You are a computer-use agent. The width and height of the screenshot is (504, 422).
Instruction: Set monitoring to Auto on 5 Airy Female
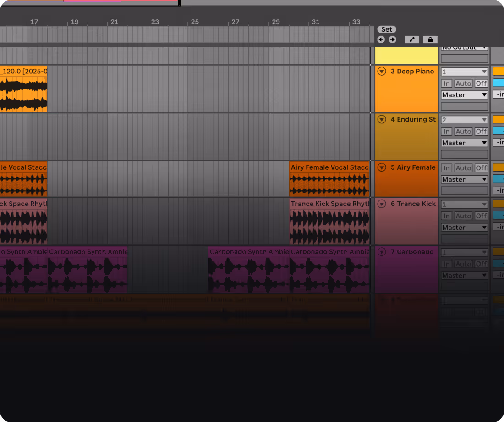(x=463, y=167)
